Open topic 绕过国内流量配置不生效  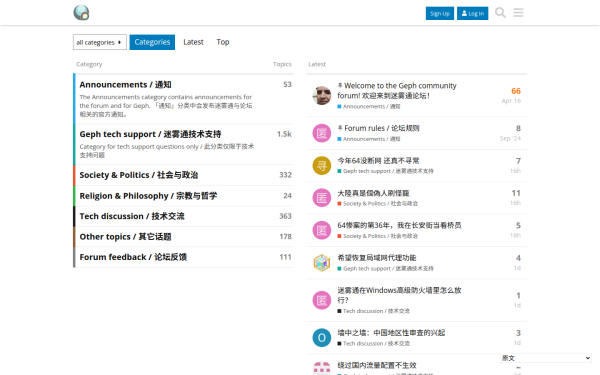tap(377, 365)
